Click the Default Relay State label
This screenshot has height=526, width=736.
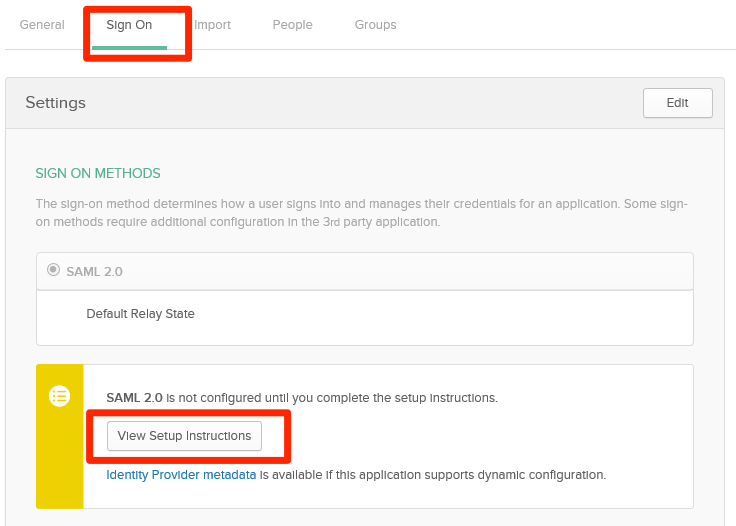click(x=140, y=314)
